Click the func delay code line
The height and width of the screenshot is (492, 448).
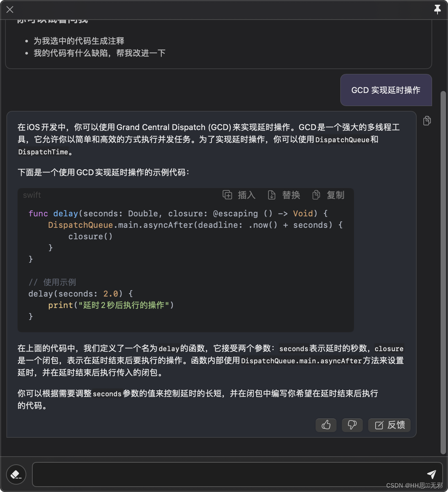click(x=178, y=214)
